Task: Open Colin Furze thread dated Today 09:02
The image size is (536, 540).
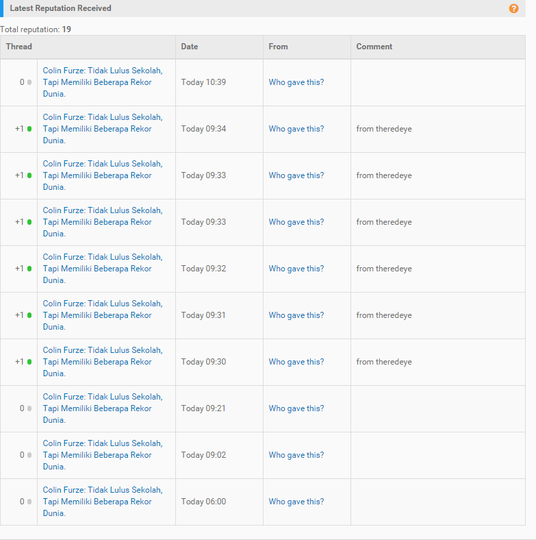Action: tap(103, 455)
